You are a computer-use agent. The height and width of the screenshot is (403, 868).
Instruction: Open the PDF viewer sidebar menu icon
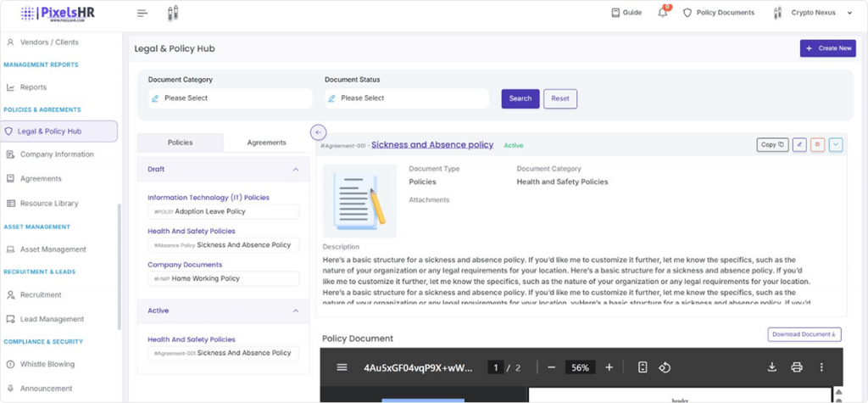tap(342, 367)
